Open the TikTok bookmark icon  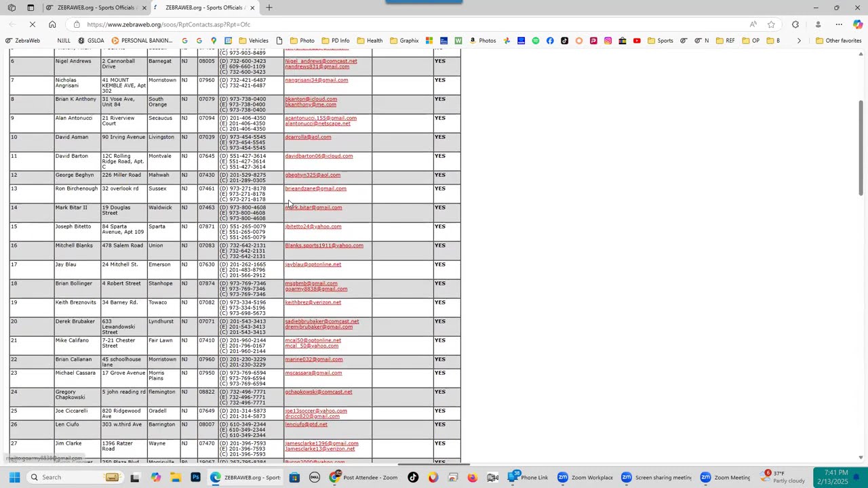point(564,41)
